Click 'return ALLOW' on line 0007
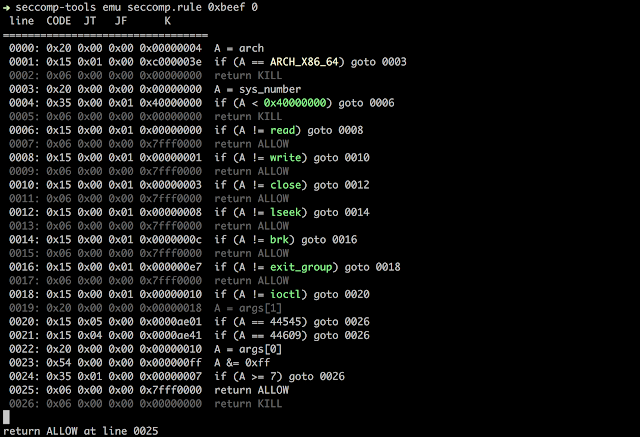This screenshot has height=437, width=640. click(251, 144)
